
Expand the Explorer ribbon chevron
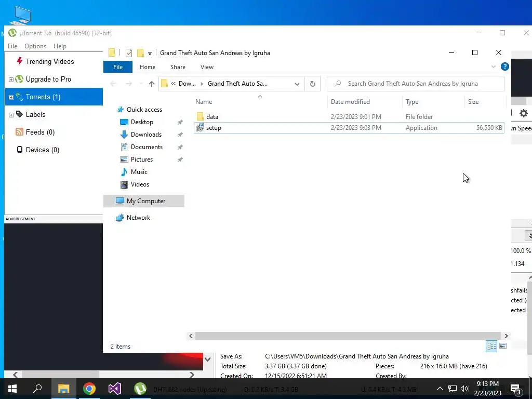tap(494, 66)
